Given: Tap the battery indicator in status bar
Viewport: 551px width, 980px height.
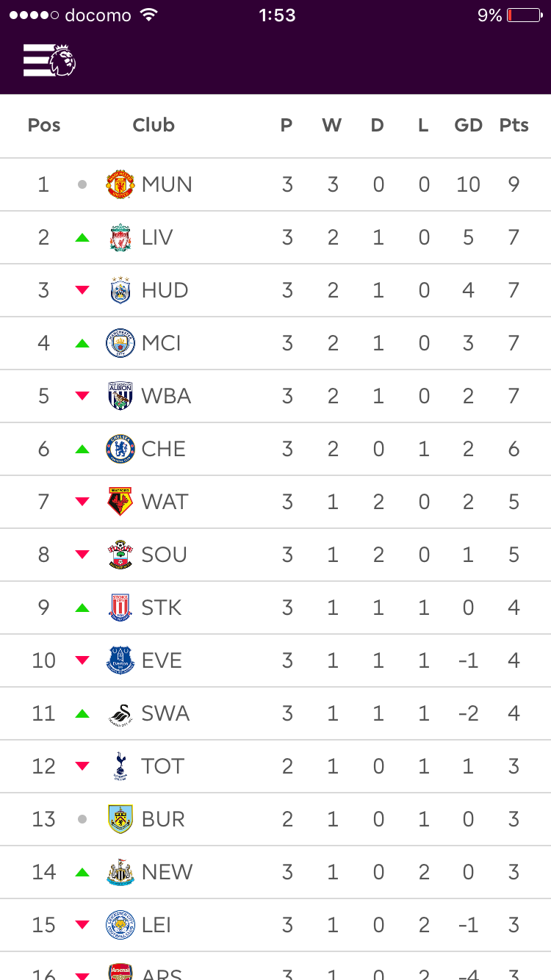Looking at the screenshot, I should [523, 15].
